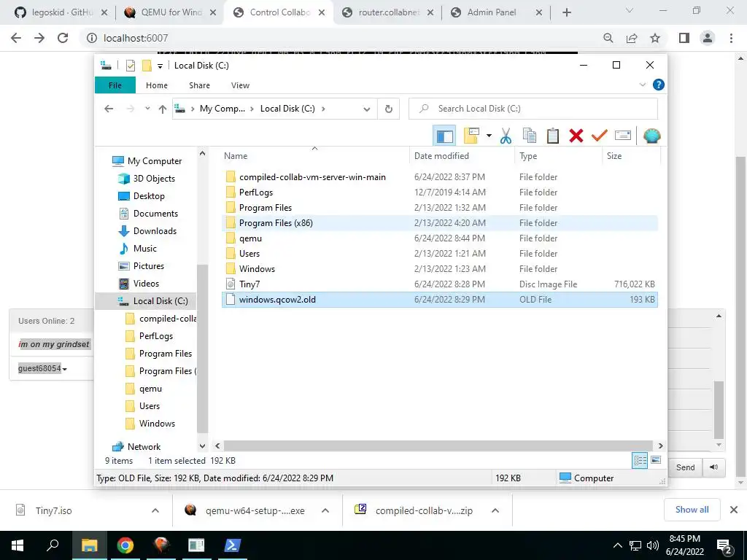The image size is (747, 560).
Task: Open the folder options toolbar icon
Action: coord(471,136)
